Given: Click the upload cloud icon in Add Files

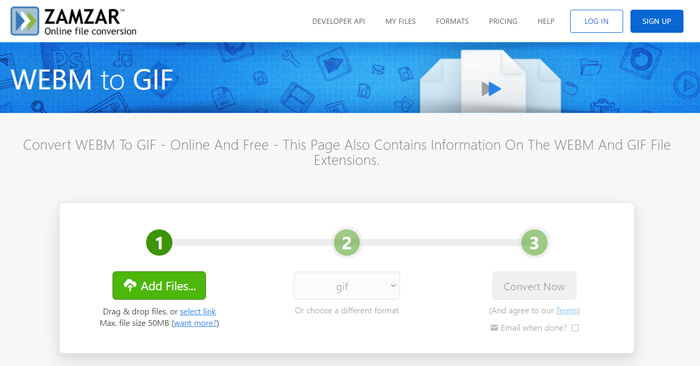Looking at the screenshot, I should 130,285.
